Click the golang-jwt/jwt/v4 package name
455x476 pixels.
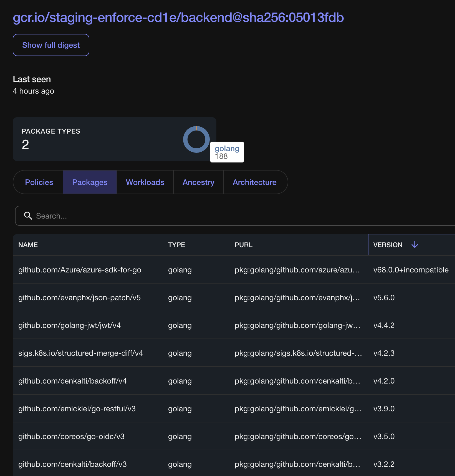pos(69,325)
